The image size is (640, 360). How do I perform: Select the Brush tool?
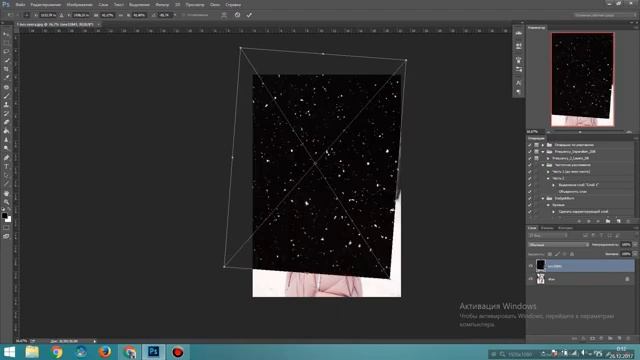click(6, 96)
